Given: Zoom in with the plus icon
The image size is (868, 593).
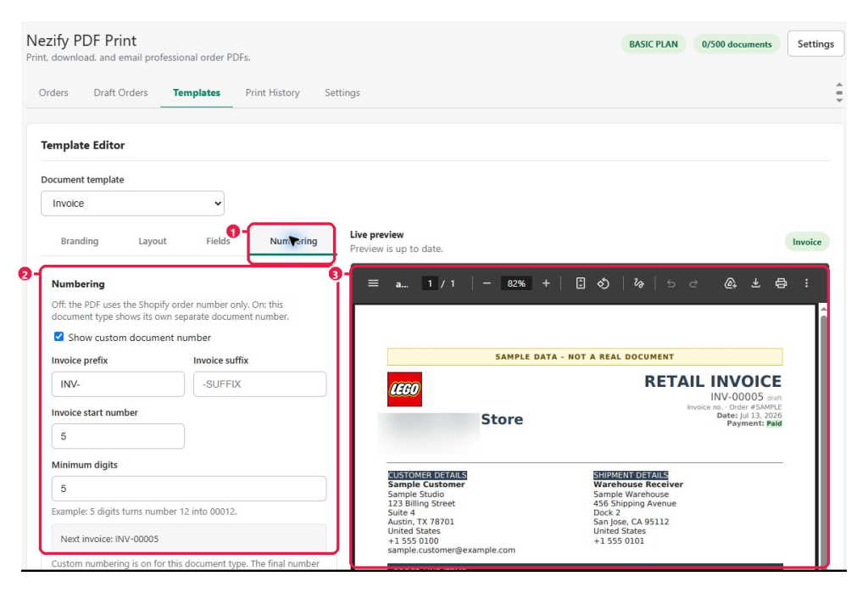Looking at the screenshot, I should click(546, 283).
